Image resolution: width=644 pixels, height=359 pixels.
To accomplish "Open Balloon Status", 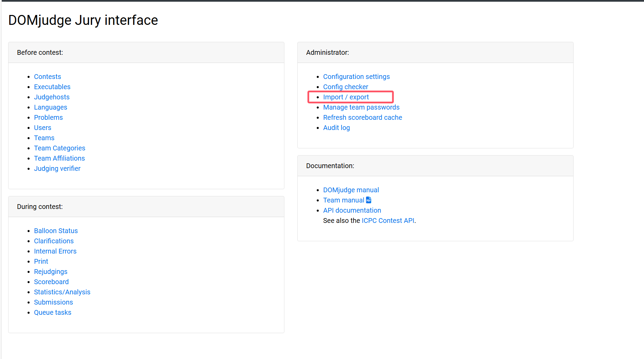I will [x=56, y=231].
